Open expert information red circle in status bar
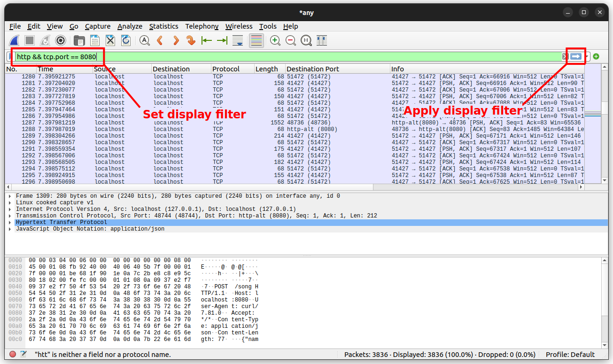 13,355
